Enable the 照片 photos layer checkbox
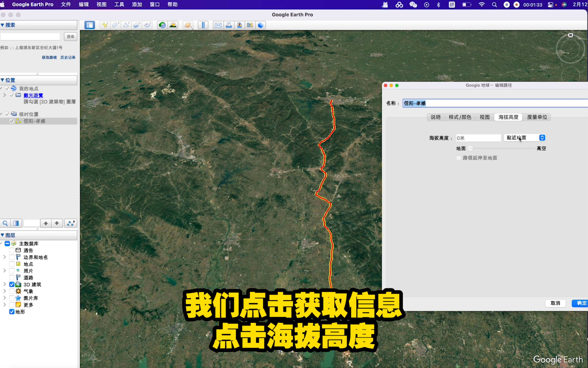This screenshot has width=588, height=368. (x=12, y=270)
